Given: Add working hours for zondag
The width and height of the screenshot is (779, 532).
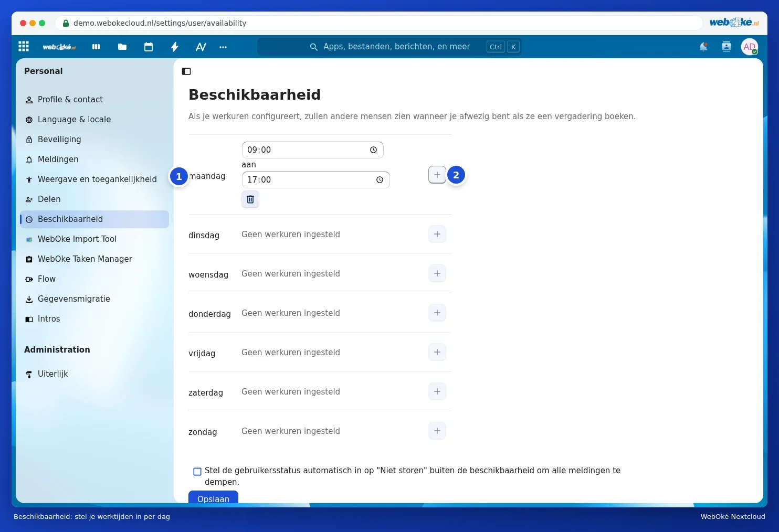Looking at the screenshot, I should click(437, 431).
